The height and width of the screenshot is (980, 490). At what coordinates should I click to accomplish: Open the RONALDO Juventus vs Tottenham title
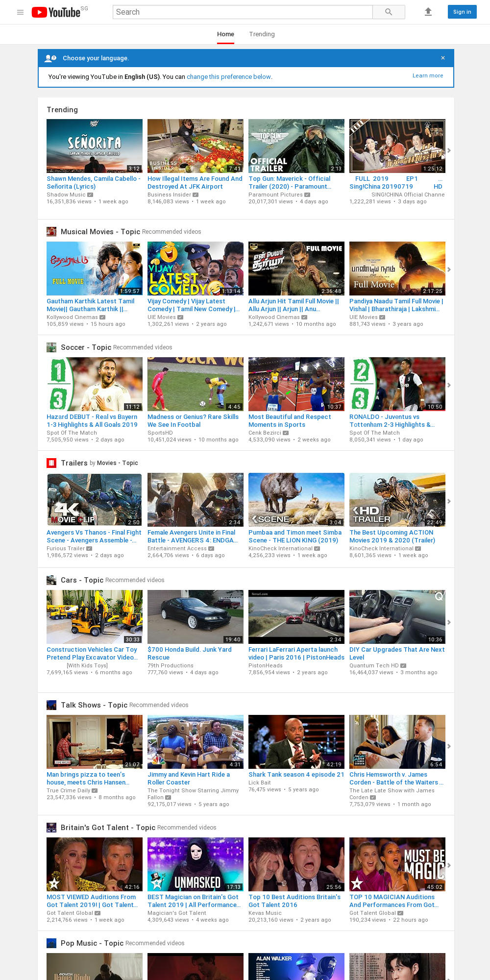pos(392,421)
